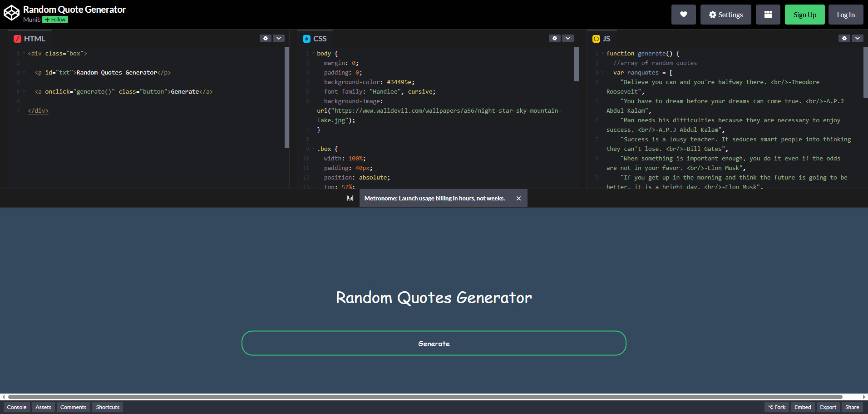This screenshot has width=868, height=414.
Task: Dismiss the Metronome advertisement
Action: click(x=518, y=198)
